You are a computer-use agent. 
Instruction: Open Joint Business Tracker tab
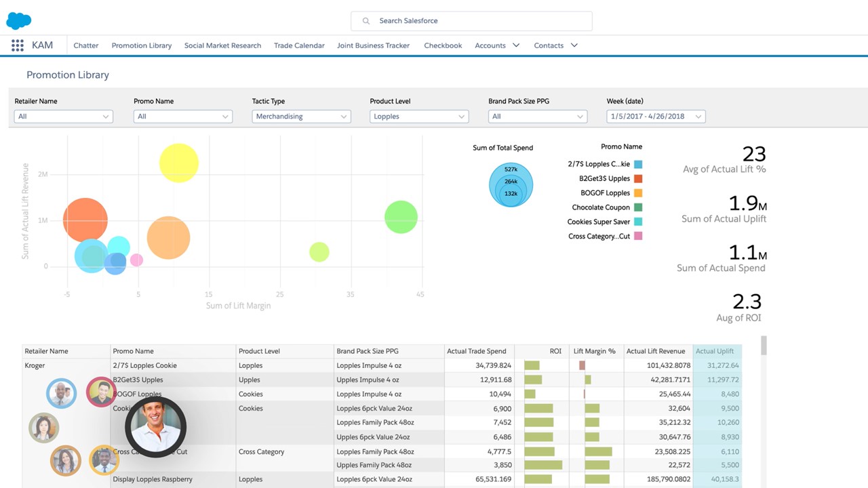click(374, 45)
